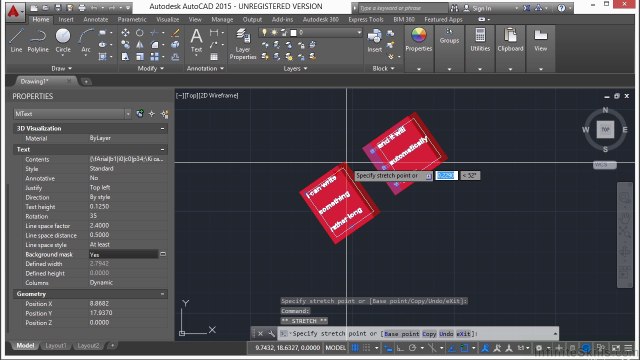The height and width of the screenshot is (360, 640).
Task: Switch to the Manage ribbon tab
Action: point(222,20)
